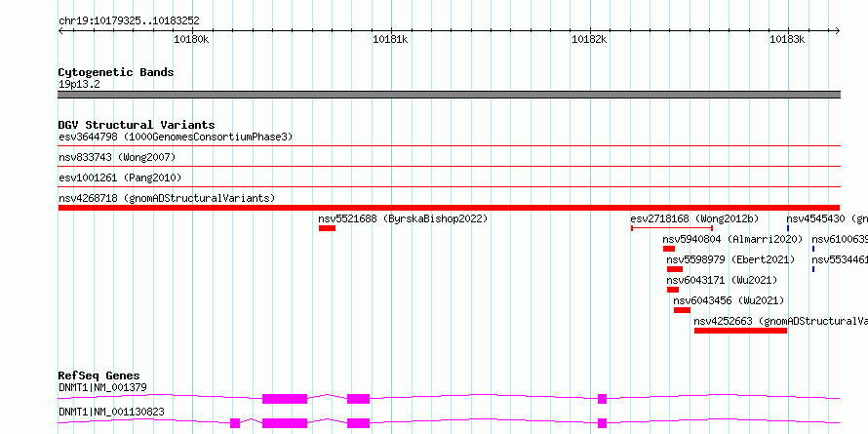Open the nsv5940804 (Almarri2020) variant label
The width and height of the screenshot is (868, 434).
tap(732, 239)
